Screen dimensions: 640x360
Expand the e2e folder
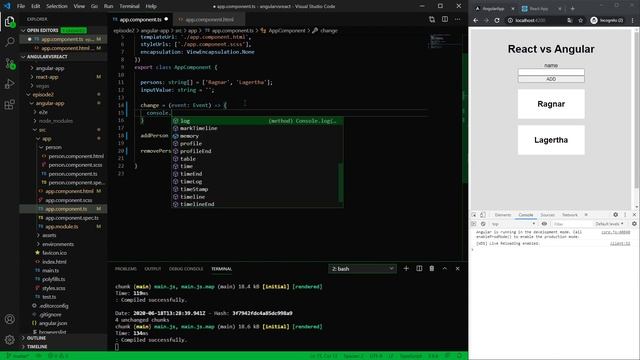43,112
